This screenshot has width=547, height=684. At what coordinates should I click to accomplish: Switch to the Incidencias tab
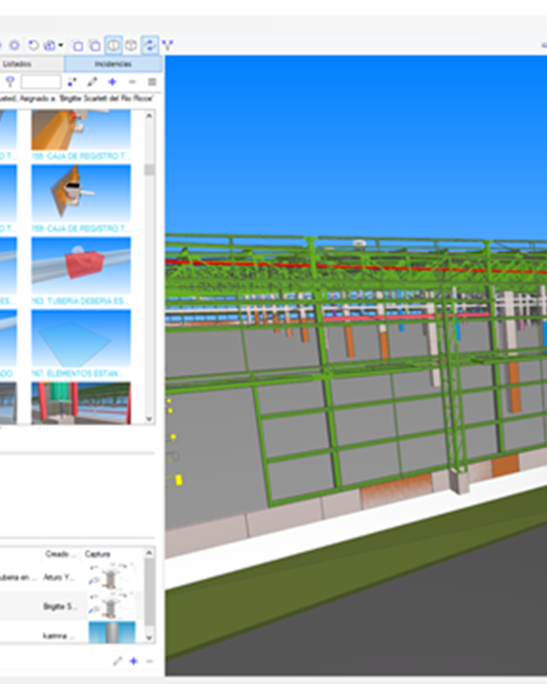[113, 64]
